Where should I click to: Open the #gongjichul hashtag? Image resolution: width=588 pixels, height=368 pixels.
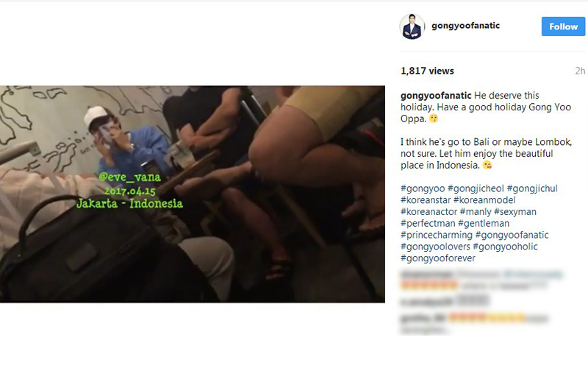pos(532,188)
